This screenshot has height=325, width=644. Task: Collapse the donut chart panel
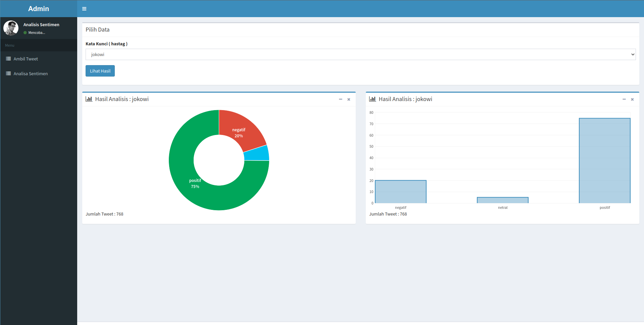tap(340, 99)
